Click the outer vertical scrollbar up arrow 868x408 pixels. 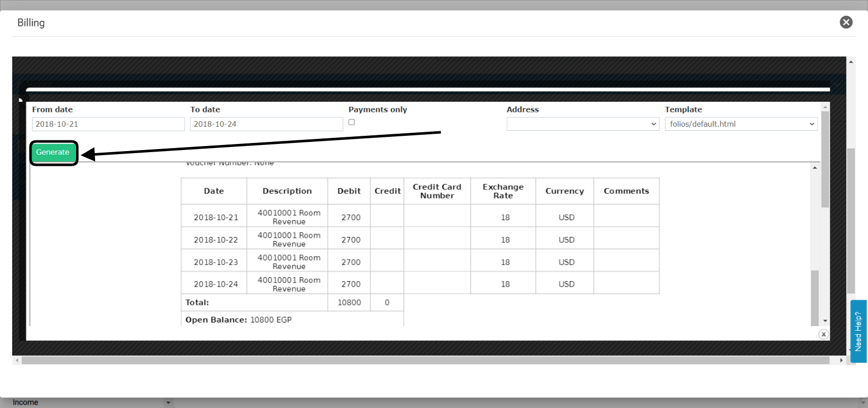point(851,62)
